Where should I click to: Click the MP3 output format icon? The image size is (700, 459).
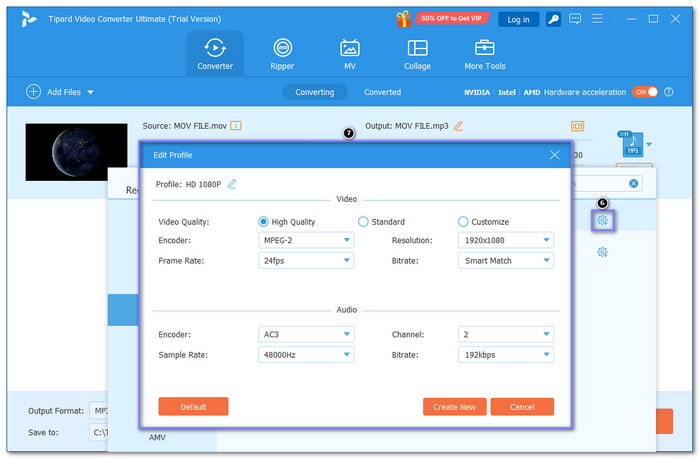point(631,144)
